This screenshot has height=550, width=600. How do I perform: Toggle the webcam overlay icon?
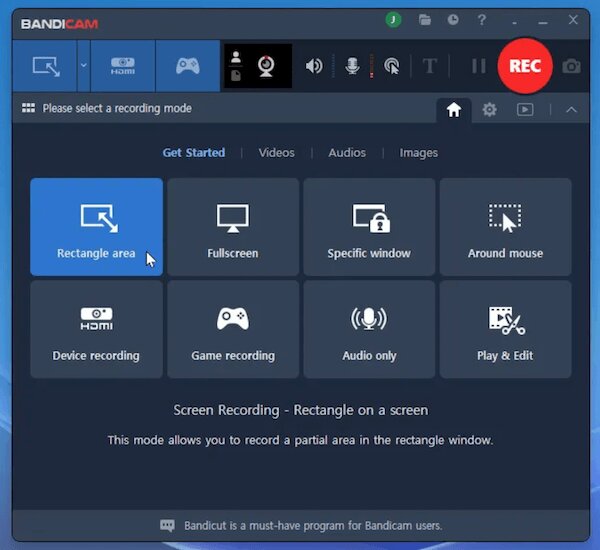click(266, 66)
